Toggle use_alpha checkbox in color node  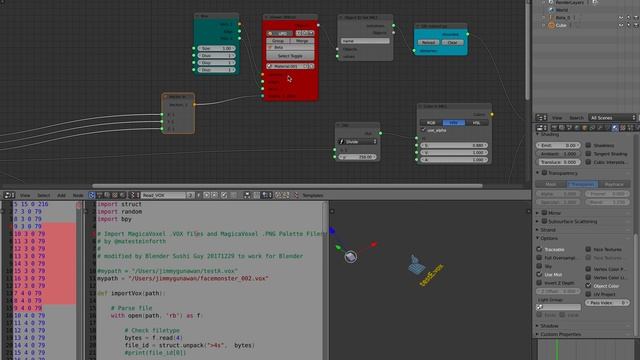point(423,130)
